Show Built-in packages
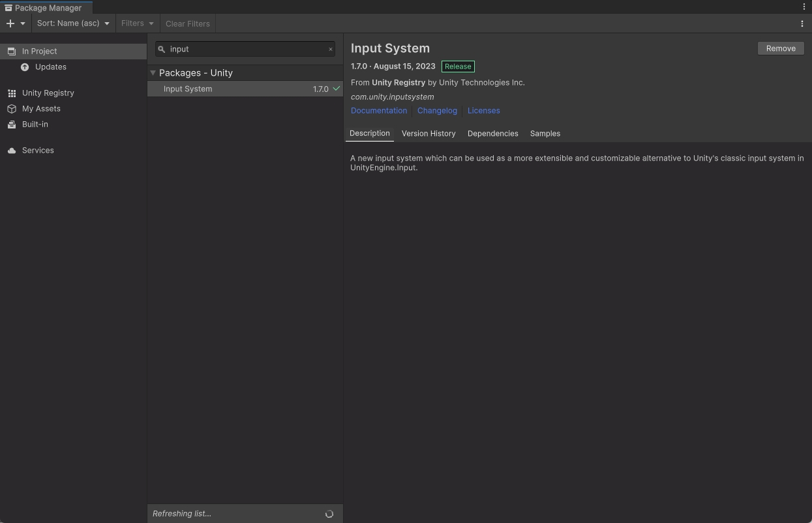812x523 pixels. 35,124
